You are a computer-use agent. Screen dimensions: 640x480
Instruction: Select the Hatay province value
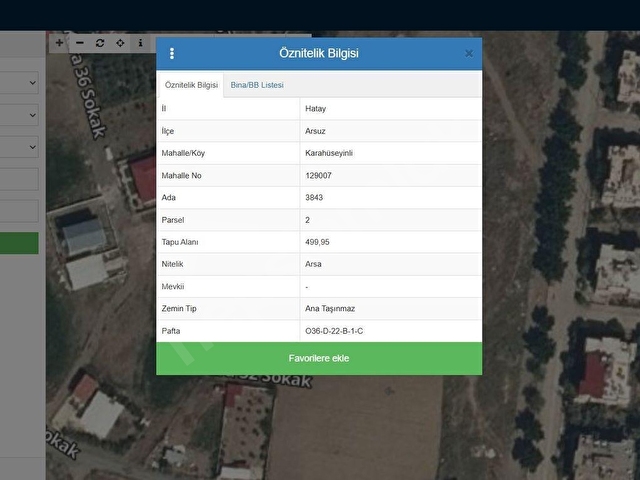316,109
